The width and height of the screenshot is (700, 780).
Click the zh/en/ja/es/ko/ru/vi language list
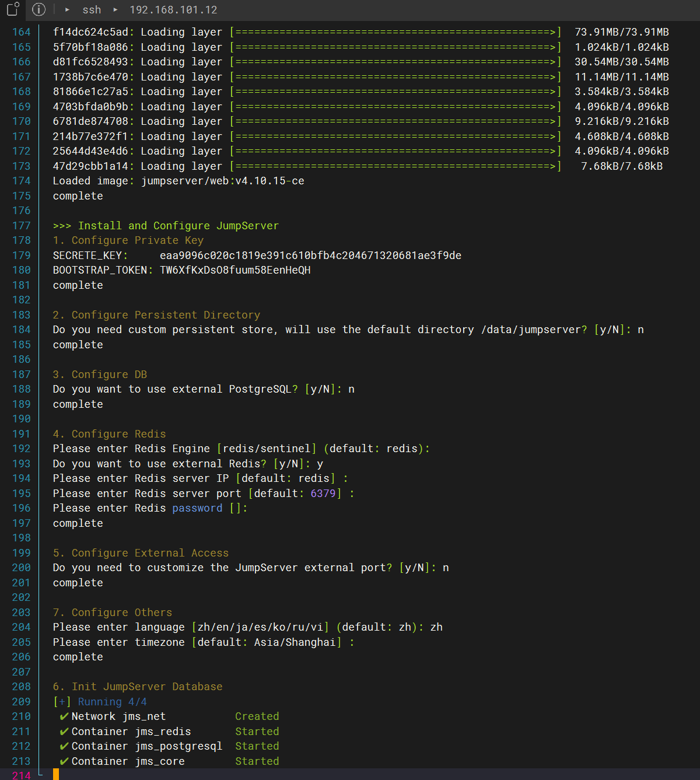tap(260, 627)
